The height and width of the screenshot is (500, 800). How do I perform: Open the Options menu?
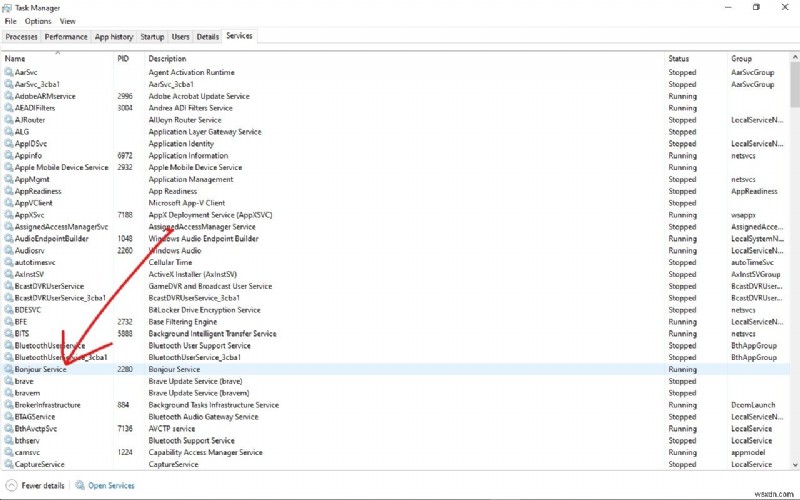[x=38, y=21]
